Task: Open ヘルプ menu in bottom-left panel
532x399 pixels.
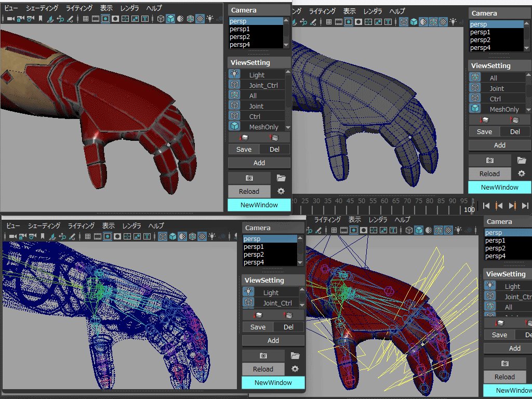Action: pyautogui.click(x=156, y=225)
